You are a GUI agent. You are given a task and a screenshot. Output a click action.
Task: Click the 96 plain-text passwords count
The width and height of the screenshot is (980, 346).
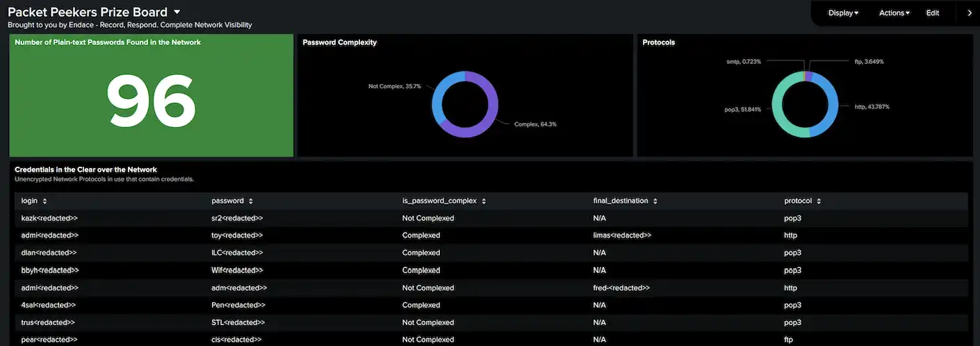[151, 101]
